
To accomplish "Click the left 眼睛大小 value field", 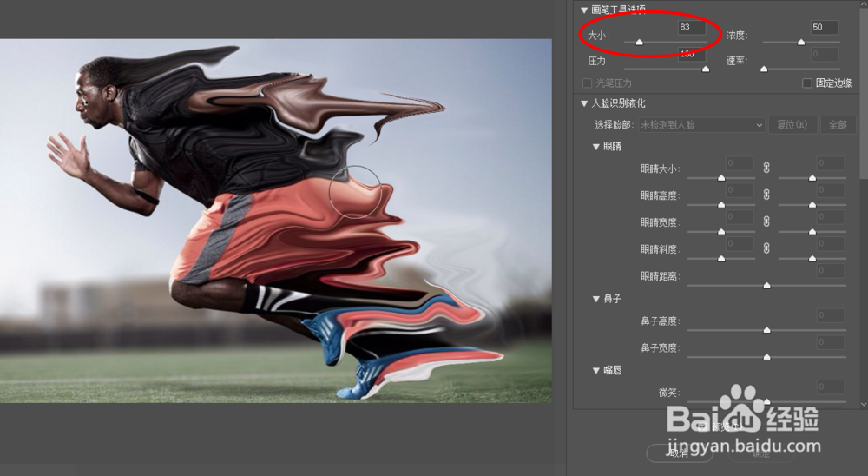I will coord(740,163).
